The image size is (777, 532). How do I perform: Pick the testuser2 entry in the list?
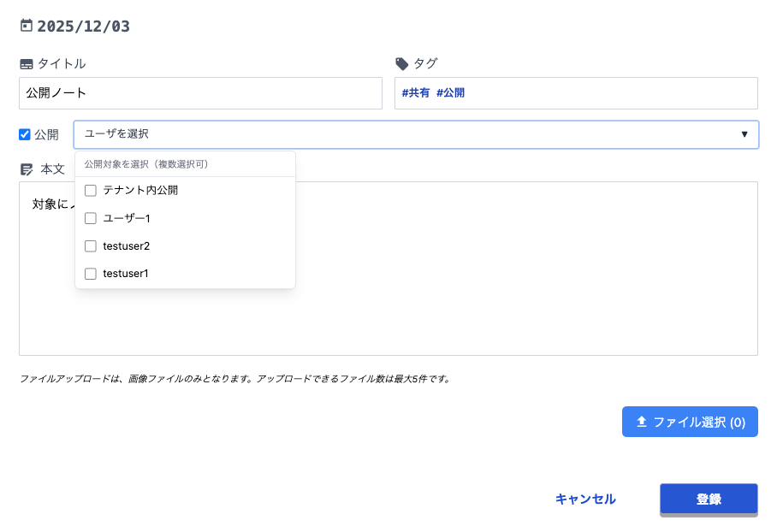coord(127,246)
